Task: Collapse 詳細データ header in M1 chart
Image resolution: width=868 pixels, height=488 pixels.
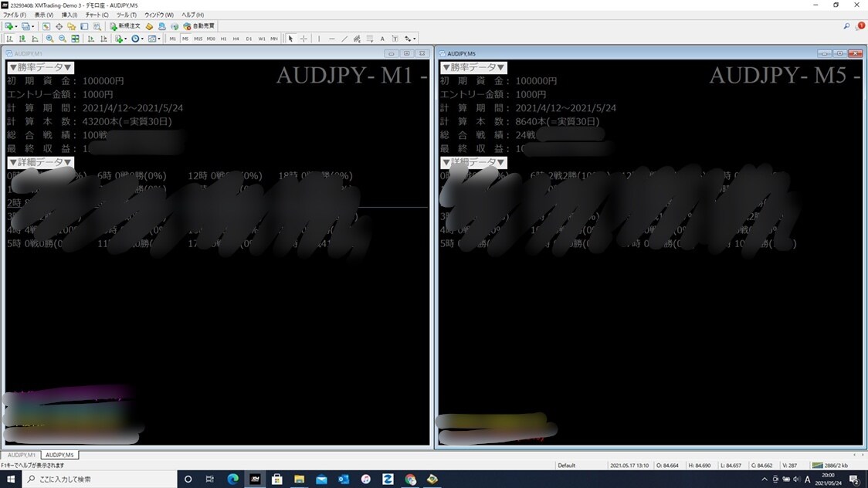Action: (x=40, y=162)
